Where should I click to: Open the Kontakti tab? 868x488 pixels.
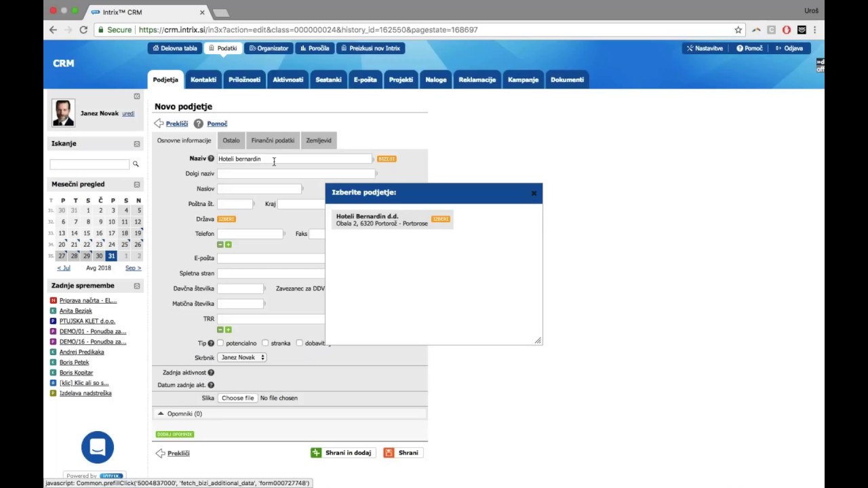click(203, 79)
